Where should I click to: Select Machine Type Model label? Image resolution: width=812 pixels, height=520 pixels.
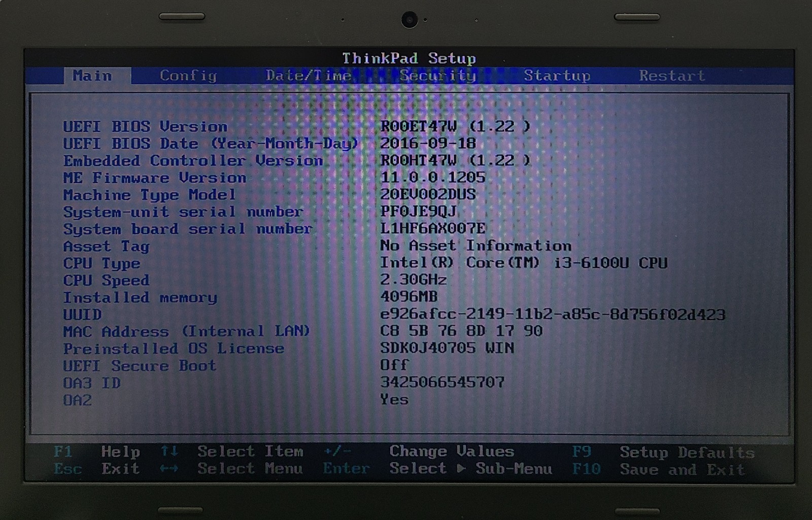[150, 195]
